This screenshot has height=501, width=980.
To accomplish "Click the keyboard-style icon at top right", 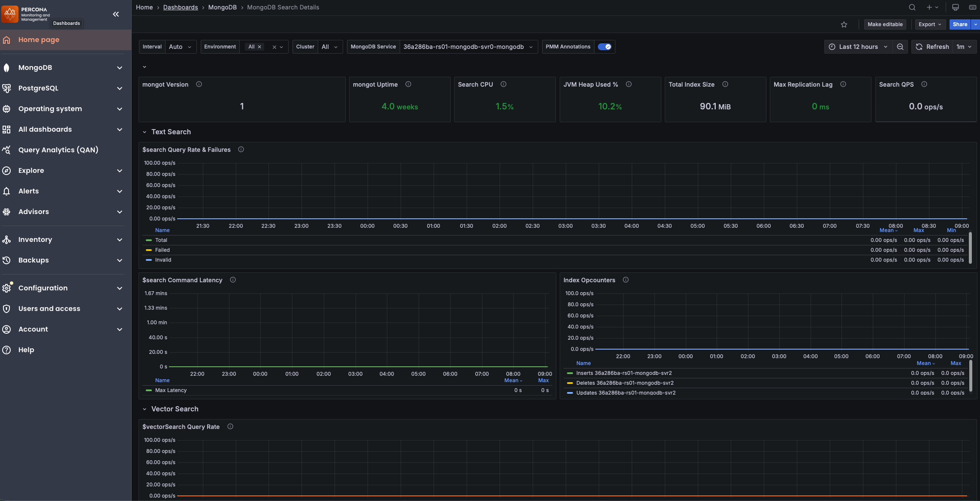I will [973, 7].
